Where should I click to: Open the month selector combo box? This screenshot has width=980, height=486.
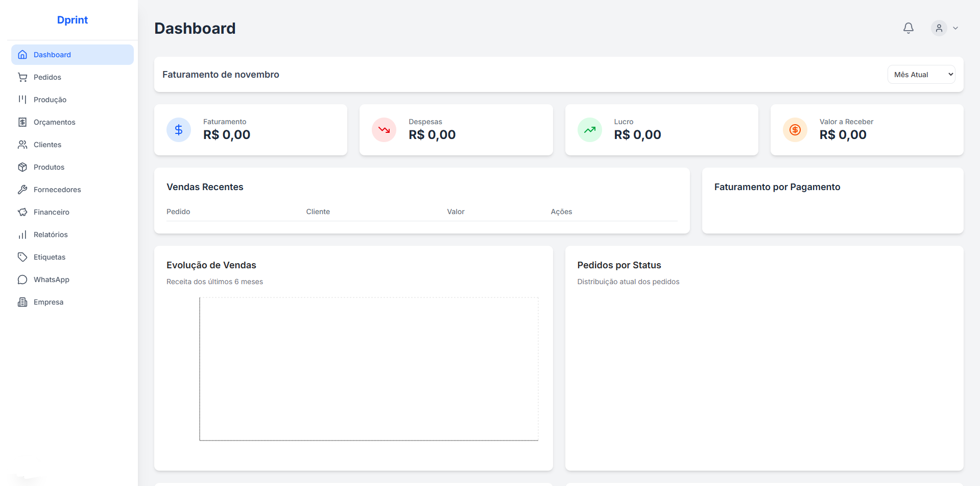[921, 74]
